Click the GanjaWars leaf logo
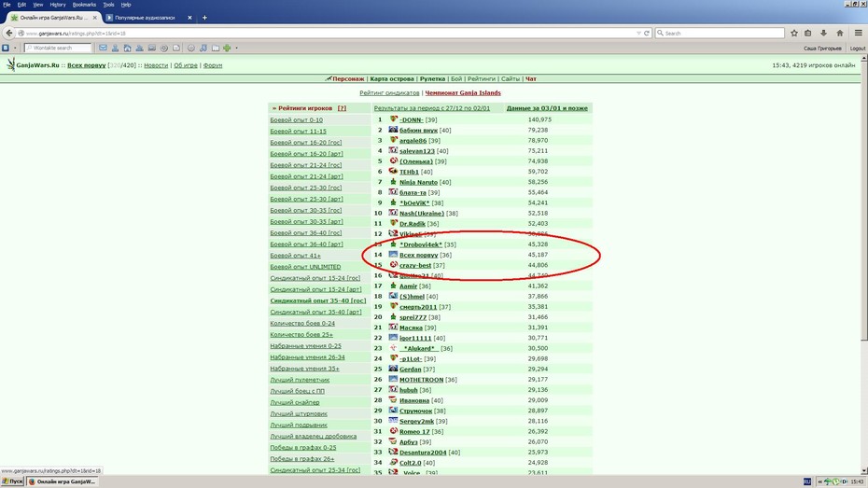Screen dimensions: 868x488 10,64
